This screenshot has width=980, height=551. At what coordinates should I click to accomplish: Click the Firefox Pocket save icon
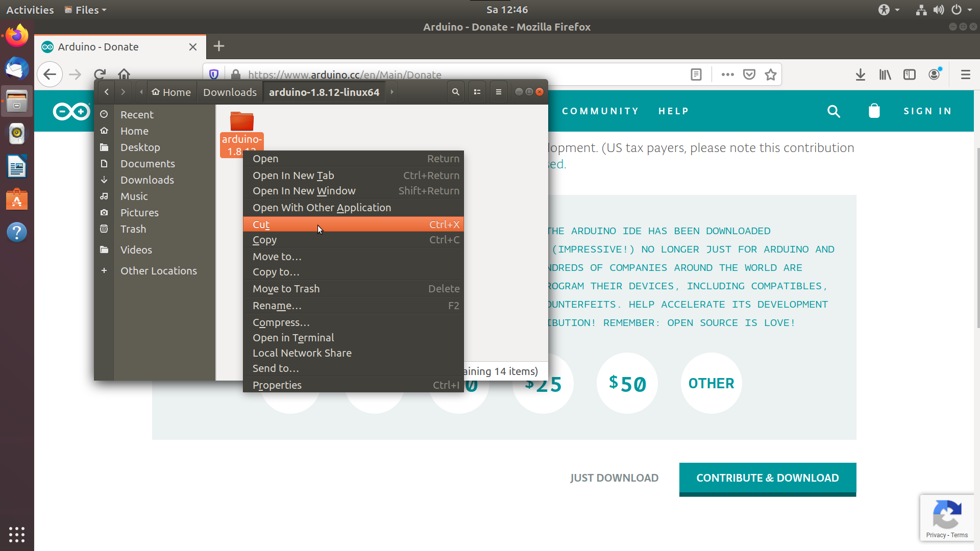click(x=749, y=74)
